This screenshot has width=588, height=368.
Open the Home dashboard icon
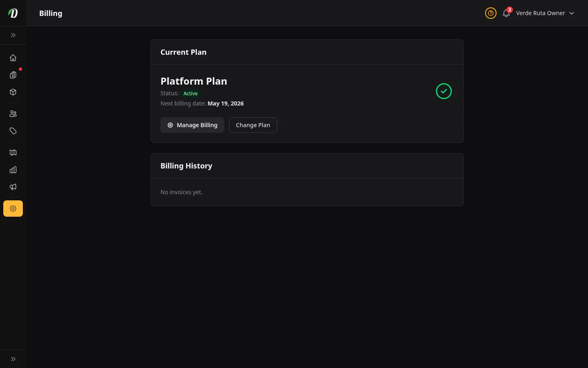(x=13, y=58)
